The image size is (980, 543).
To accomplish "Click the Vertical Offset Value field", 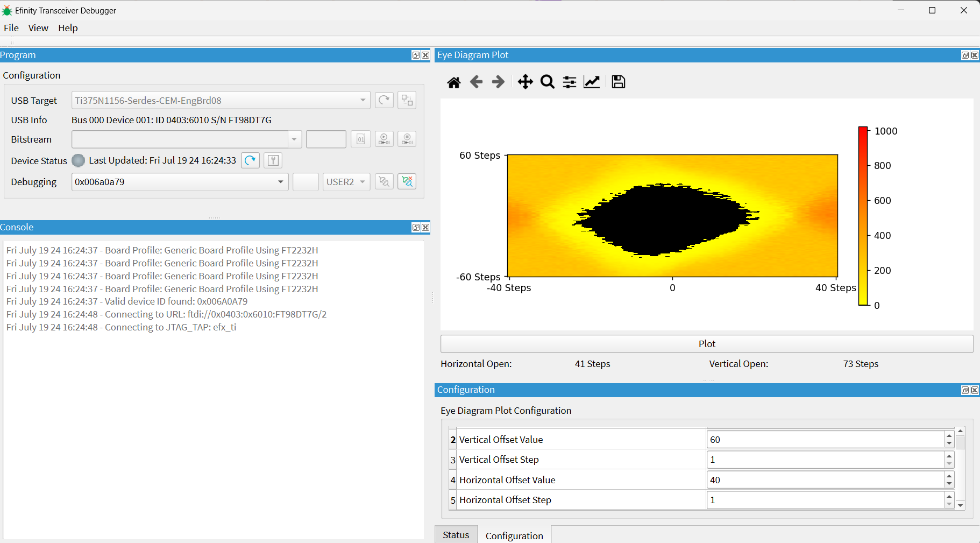I will tap(826, 440).
